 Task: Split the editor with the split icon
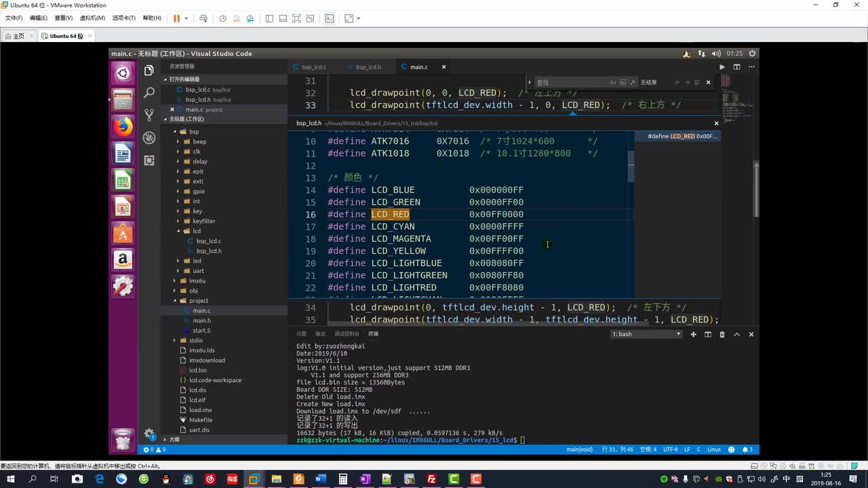click(x=736, y=67)
